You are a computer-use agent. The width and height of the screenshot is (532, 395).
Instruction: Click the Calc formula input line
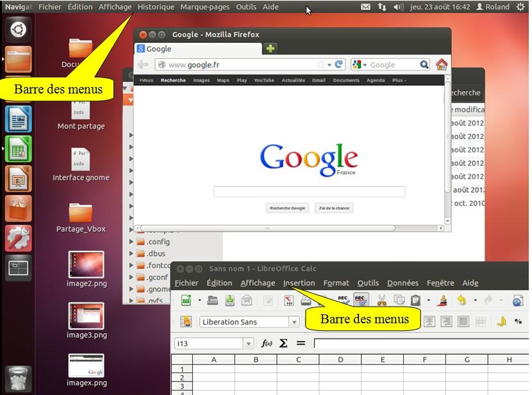coord(421,343)
